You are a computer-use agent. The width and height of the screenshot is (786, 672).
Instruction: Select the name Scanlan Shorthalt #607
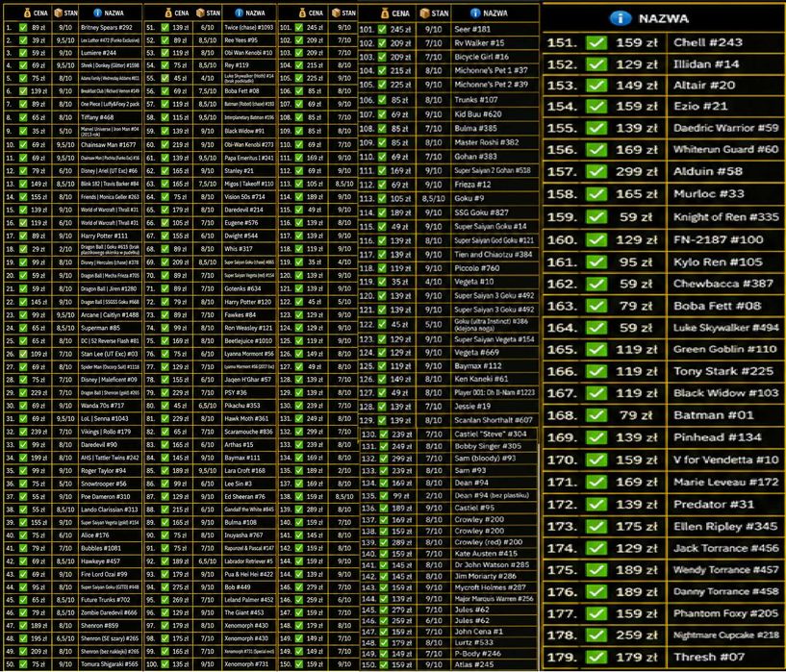click(x=494, y=420)
